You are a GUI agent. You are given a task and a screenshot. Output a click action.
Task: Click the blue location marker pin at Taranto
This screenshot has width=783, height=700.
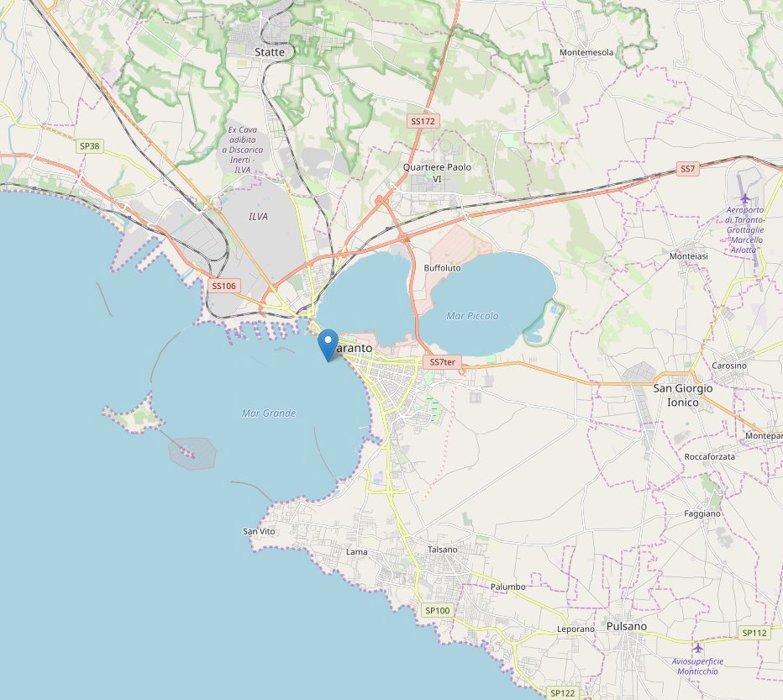(328, 345)
